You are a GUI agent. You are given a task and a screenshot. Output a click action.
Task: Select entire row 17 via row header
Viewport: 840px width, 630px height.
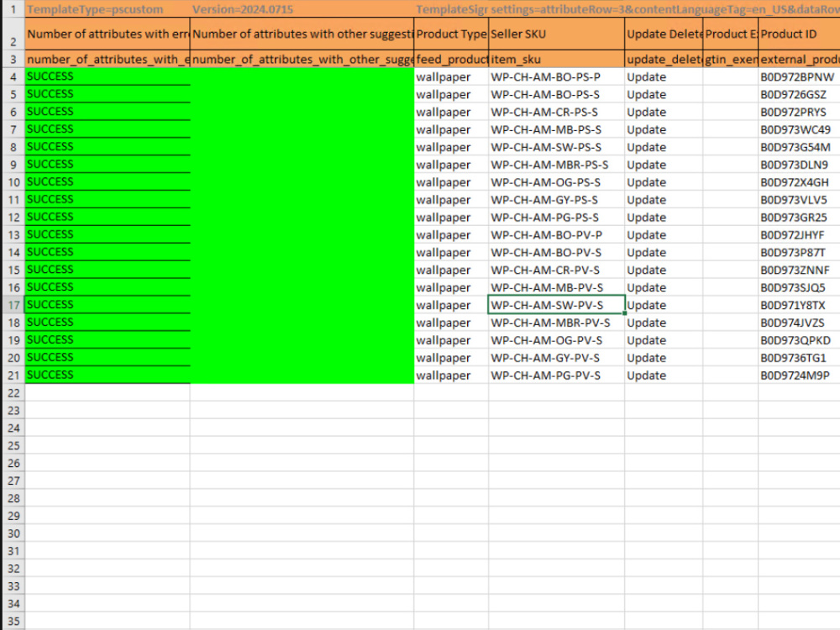tap(13, 305)
